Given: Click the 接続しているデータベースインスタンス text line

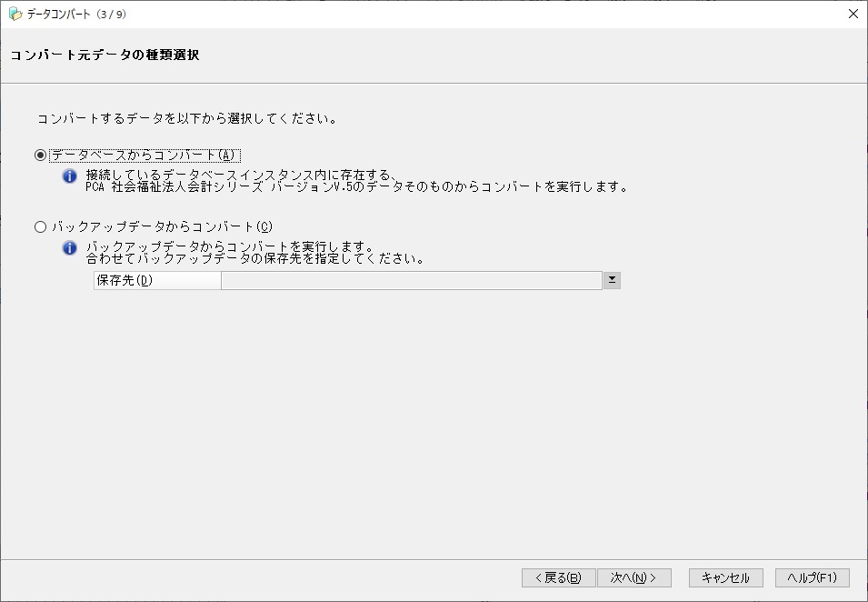Looking at the screenshot, I should [242, 175].
